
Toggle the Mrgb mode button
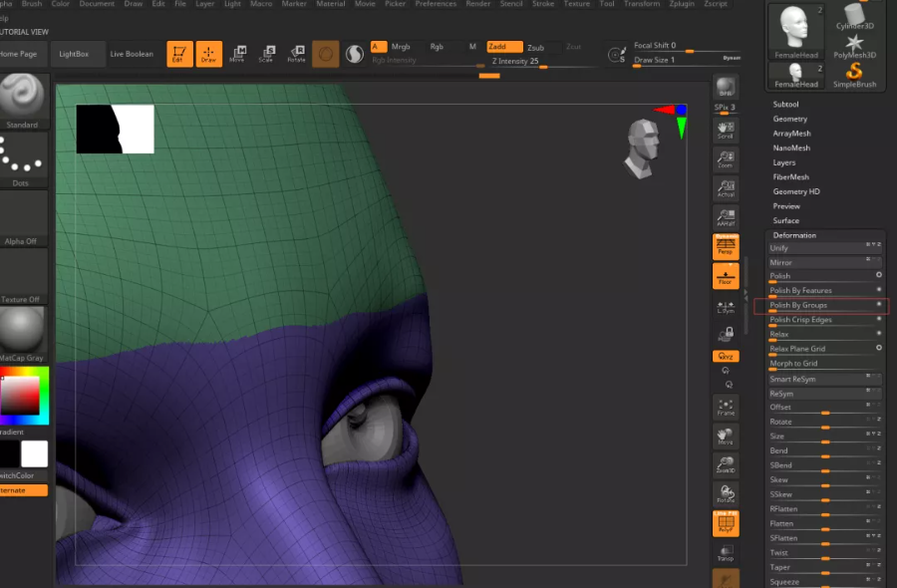click(x=401, y=46)
